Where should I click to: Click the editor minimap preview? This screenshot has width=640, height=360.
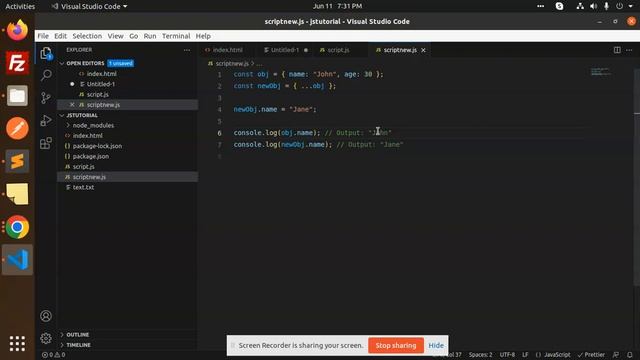(601, 72)
